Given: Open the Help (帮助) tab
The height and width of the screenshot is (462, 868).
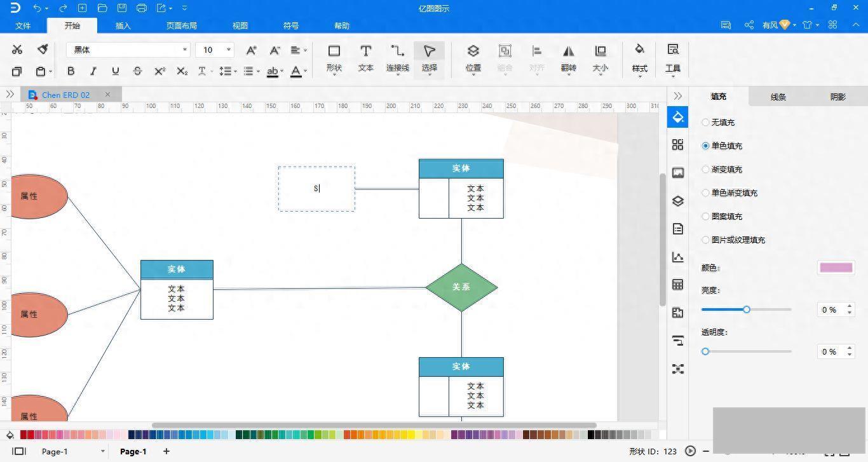Looking at the screenshot, I should click(342, 25).
